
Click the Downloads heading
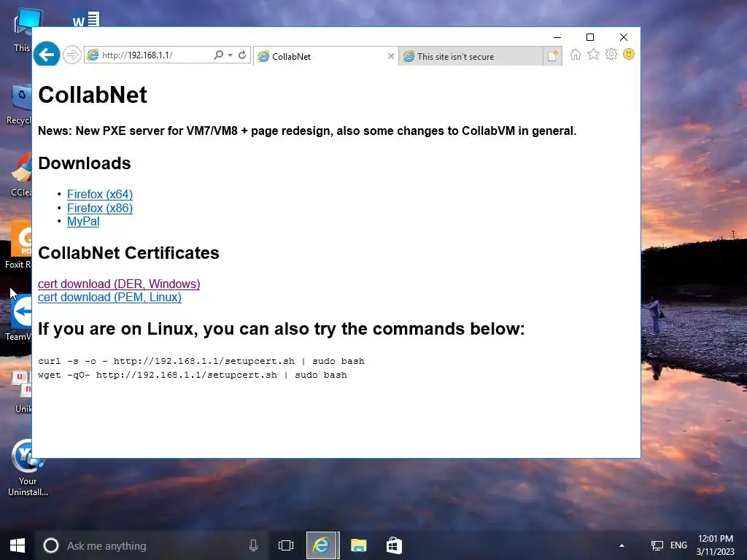tap(85, 163)
